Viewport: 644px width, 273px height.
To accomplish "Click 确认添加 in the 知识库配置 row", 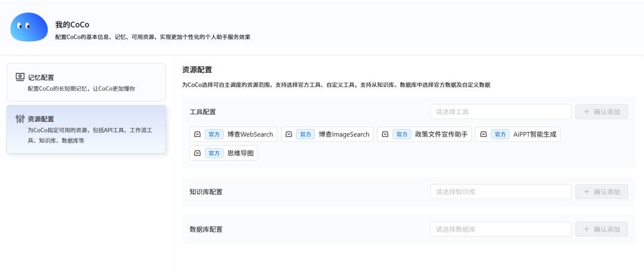I will coord(602,192).
